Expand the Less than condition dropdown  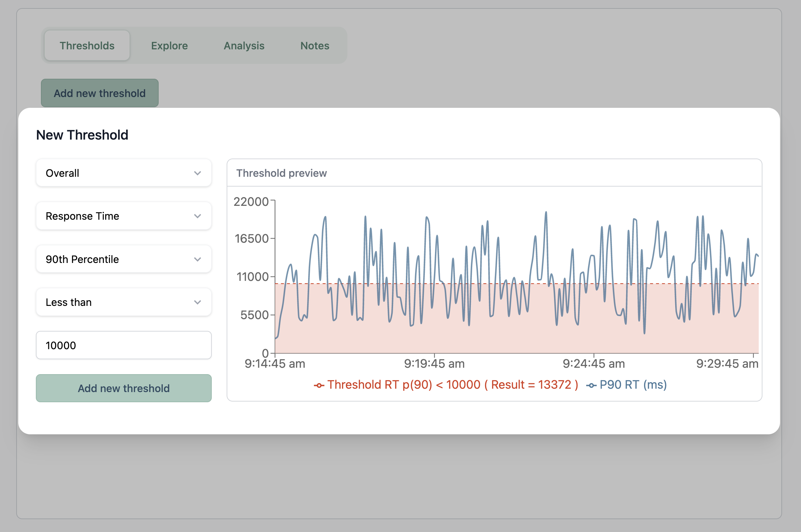click(123, 302)
